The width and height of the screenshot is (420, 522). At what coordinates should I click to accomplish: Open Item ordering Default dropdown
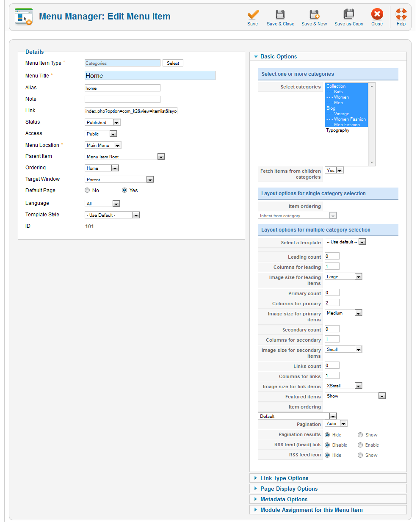(297, 416)
